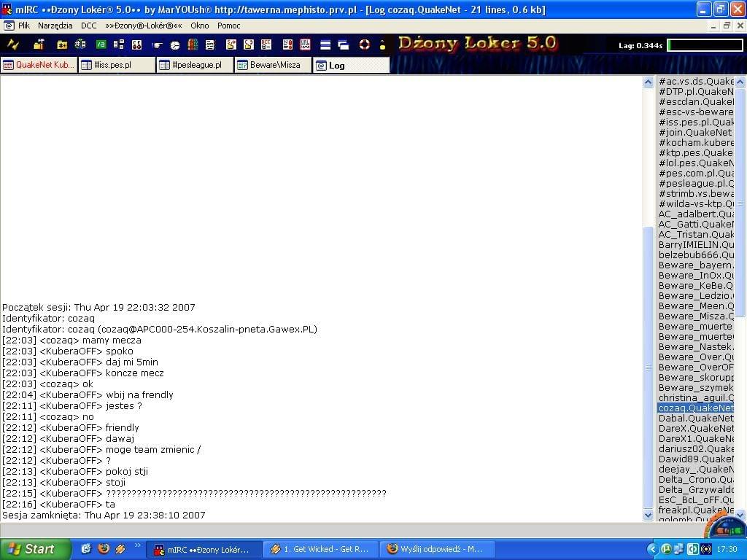Open the Pomoc menu
Image resolution: width=747 pixels, height=560 pixels.
click(x=228, y=26)
